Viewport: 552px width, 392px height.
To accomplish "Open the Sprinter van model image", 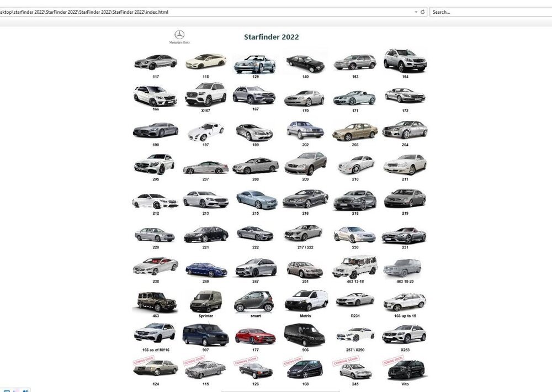I will point(205,301).
